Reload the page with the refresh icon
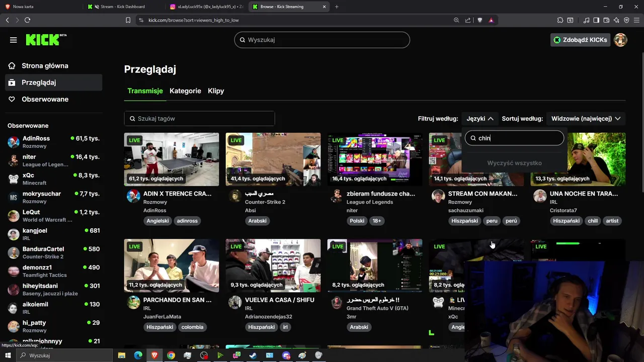The height and width of the screenshot is (362, 644). (x=27, y=20)
